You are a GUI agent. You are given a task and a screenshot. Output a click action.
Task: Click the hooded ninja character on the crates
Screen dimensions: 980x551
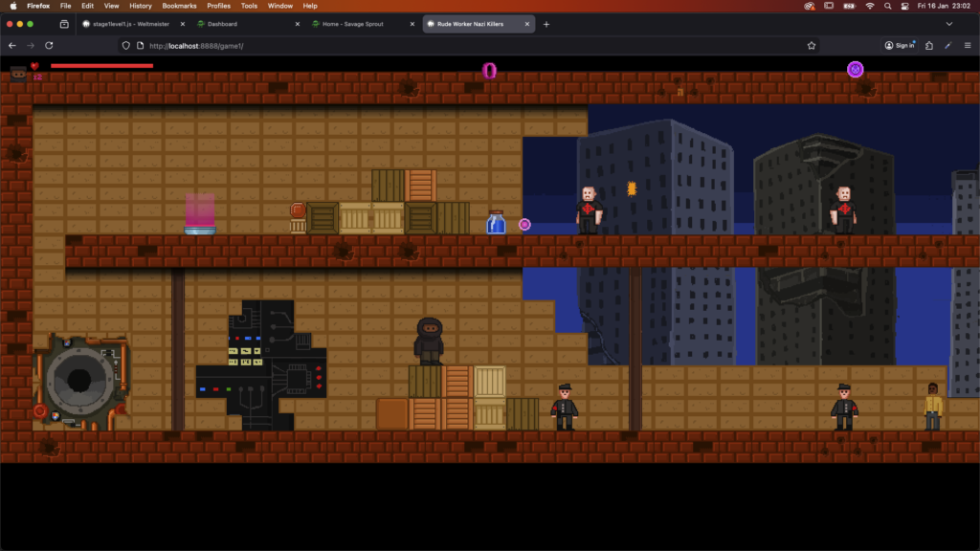[x=429, y=341]
